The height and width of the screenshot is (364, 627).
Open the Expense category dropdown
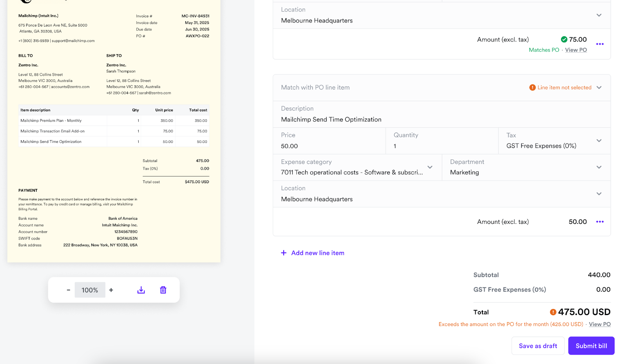click(430, 167)
